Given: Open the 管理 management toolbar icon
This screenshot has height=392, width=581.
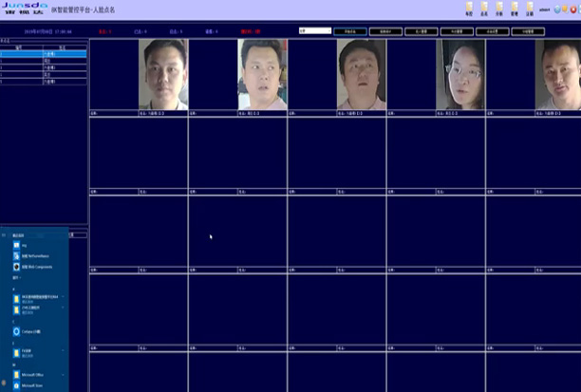Looking at the screenshot, I should (x=514, y=10).
